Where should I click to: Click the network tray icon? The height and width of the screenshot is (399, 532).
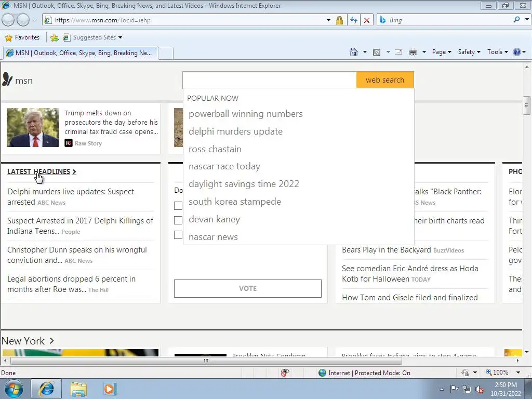point(467,390)
